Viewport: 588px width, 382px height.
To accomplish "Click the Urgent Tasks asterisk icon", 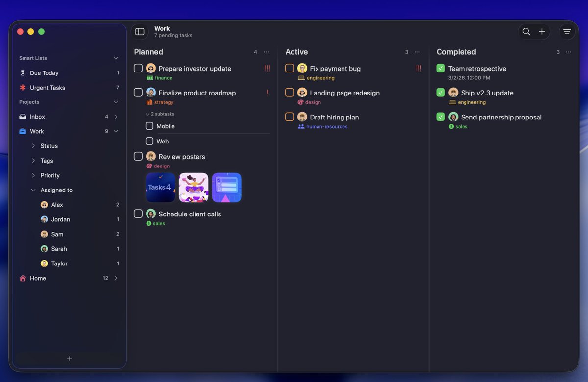I will coord(23,88).
